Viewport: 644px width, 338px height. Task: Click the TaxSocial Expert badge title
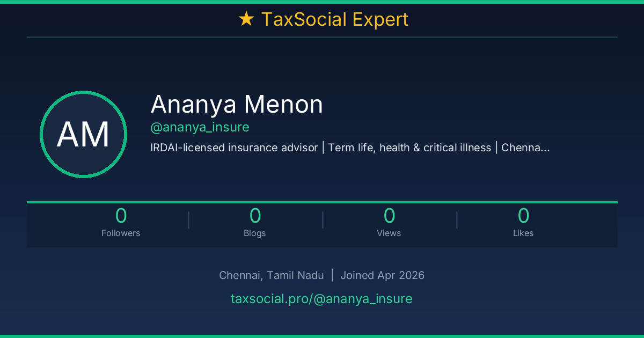pyautogui.click(x=334, y=19)
